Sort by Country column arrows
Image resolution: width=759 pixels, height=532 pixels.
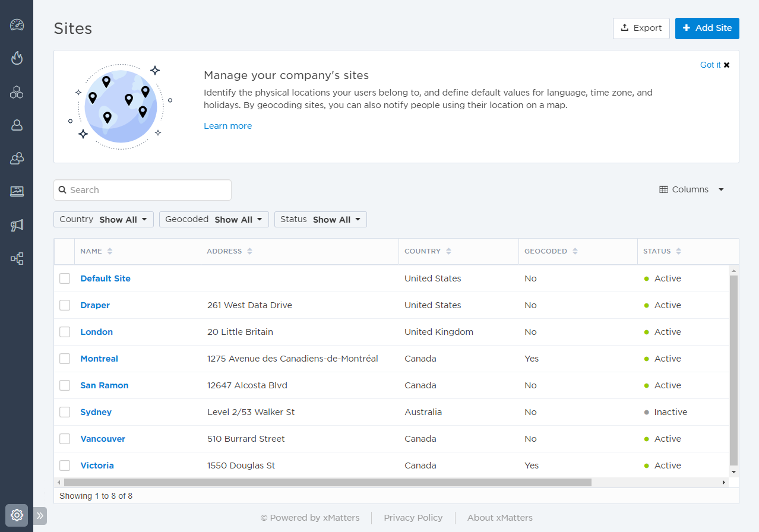click(448, 251)
